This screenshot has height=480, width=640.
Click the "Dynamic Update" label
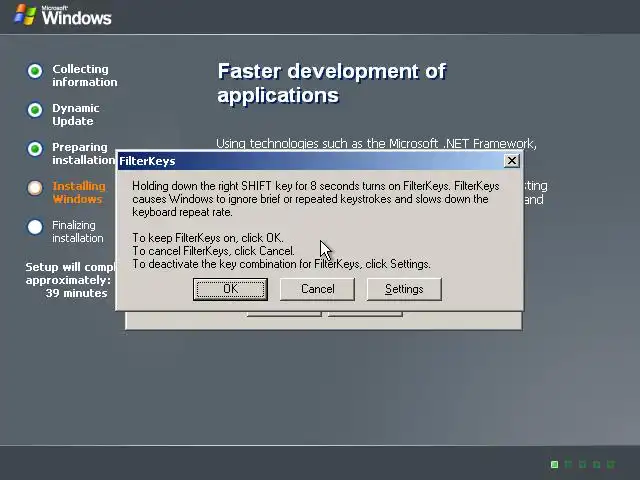[x=76, y=114]
